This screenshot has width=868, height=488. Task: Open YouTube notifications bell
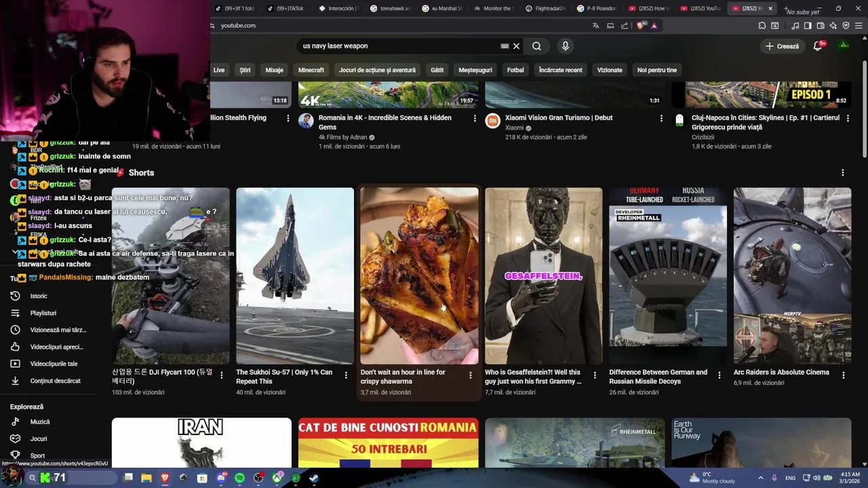point(818,46)
